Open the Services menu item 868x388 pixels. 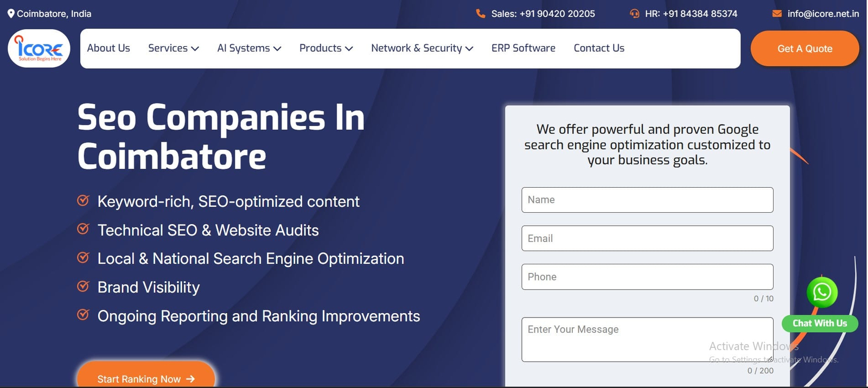(168, 48)
